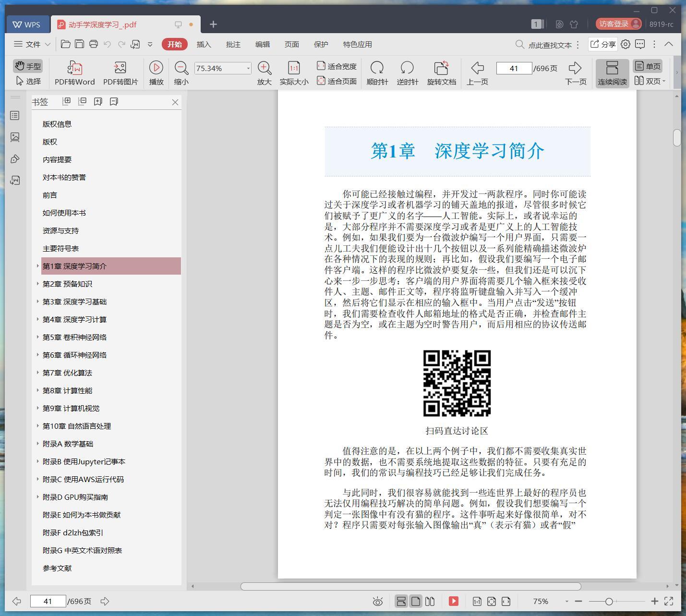This screenshot has width=686, height=616.
Task: Toggle eye protection mode in the status bar
Action: 378,601
